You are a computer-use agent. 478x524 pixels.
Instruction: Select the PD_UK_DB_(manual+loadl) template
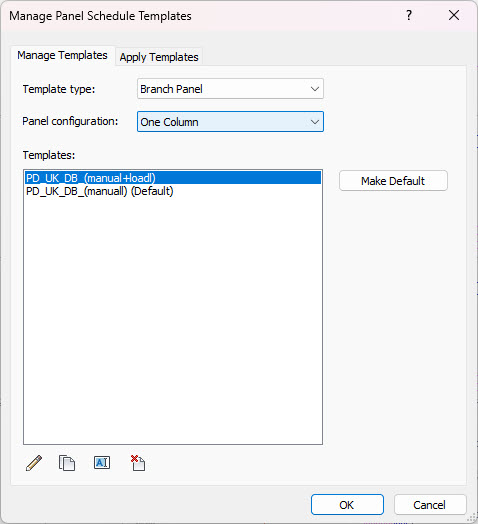click(173, 178)
